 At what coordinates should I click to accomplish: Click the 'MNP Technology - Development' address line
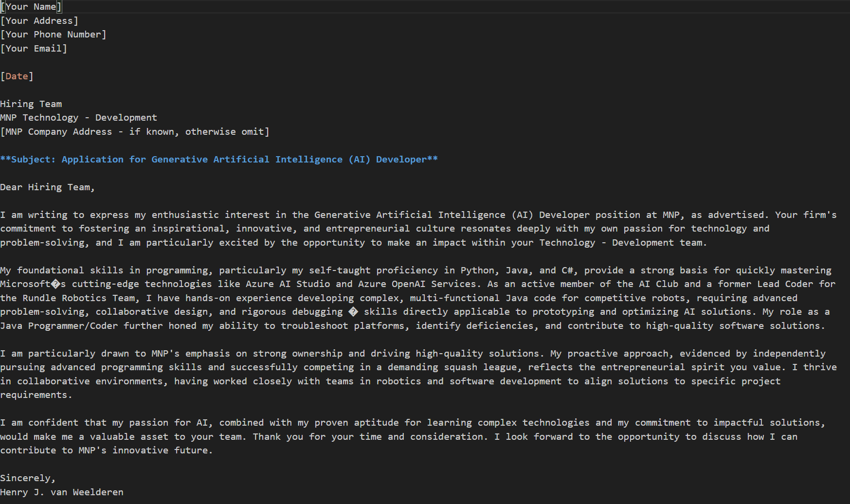(x=78, y=118)
